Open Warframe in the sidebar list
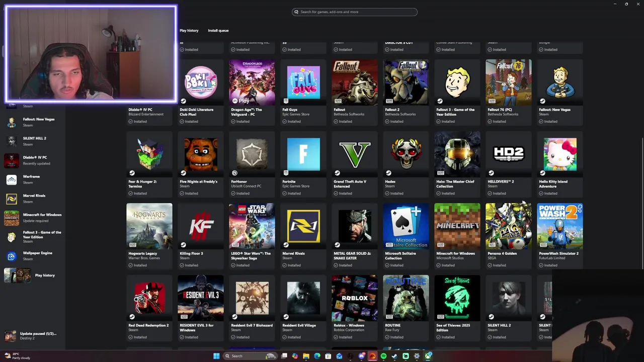This screenshot has width=644, height=362. 33,179
